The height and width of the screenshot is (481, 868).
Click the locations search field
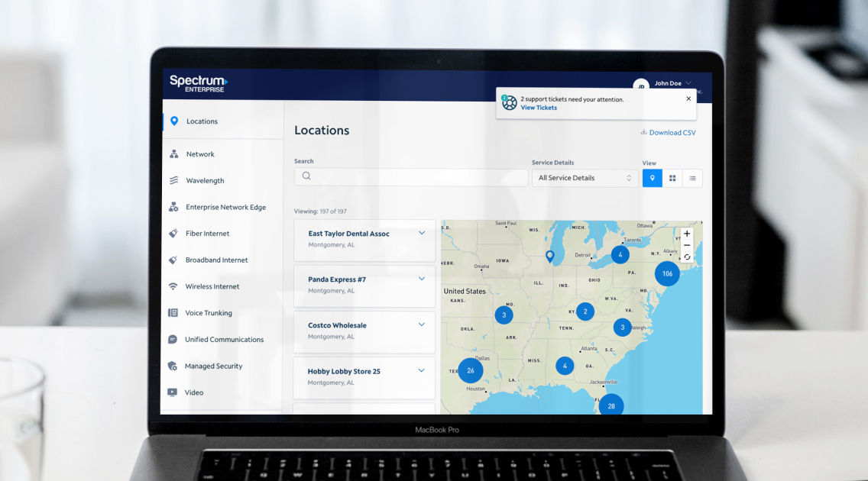click(411, 177)
